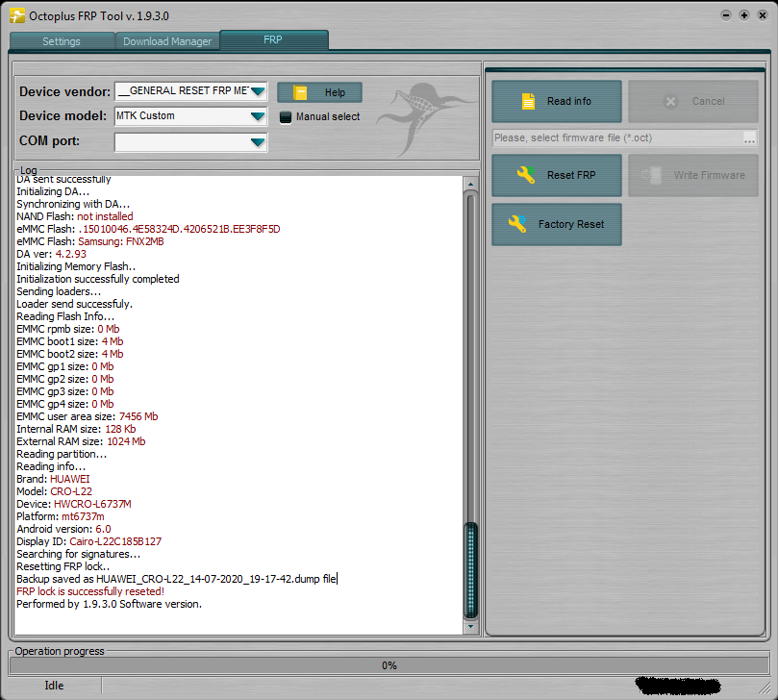Click the 'External RAM size: 1024 Mb' line
Screen dimensions: 778x700
tap(82, 441)
